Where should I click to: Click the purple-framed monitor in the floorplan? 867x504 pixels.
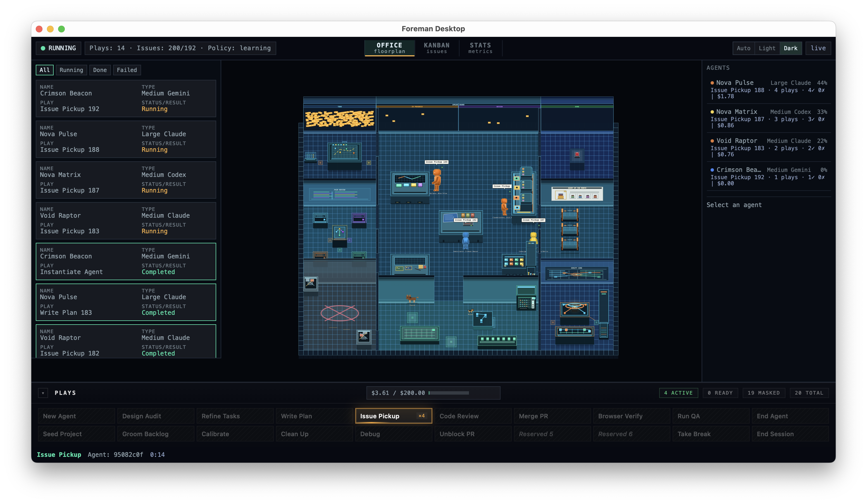tap(359, 218)
